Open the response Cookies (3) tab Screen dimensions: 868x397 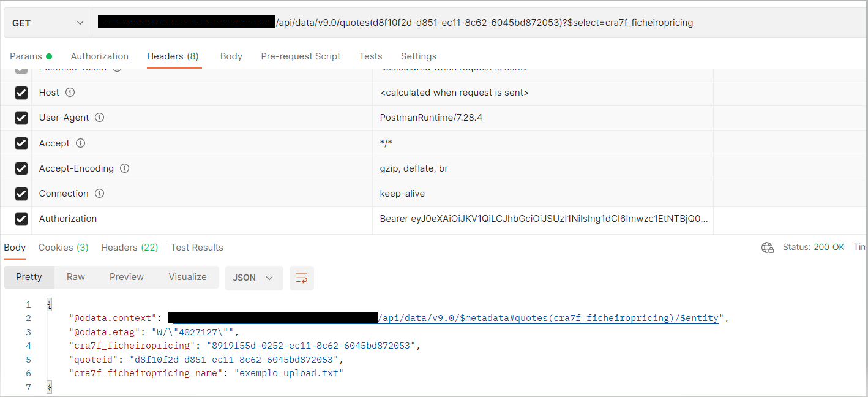pos(64,248)
